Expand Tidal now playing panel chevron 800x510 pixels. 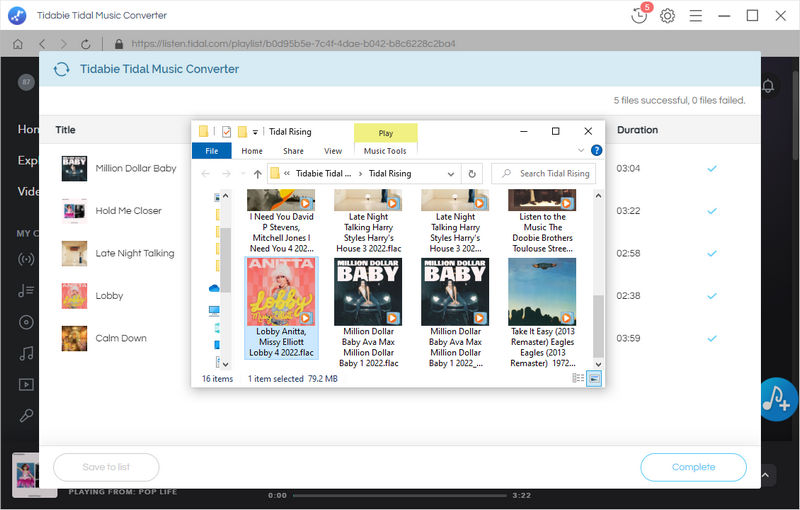click(765, 475)
